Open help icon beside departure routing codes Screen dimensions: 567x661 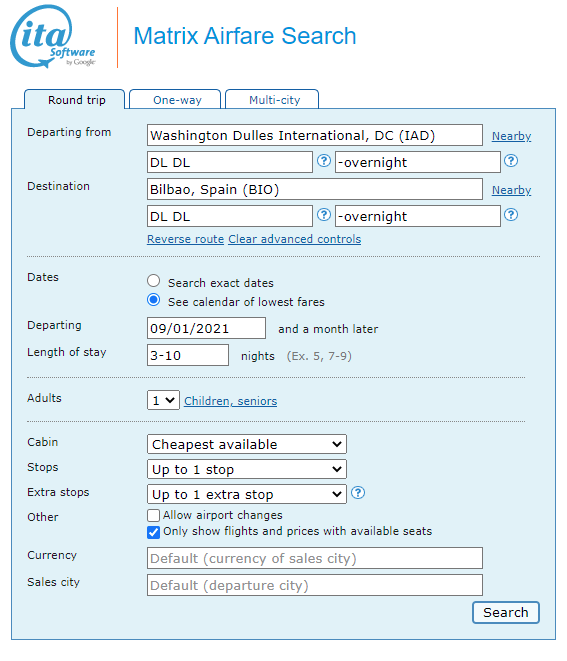point(324,161)
